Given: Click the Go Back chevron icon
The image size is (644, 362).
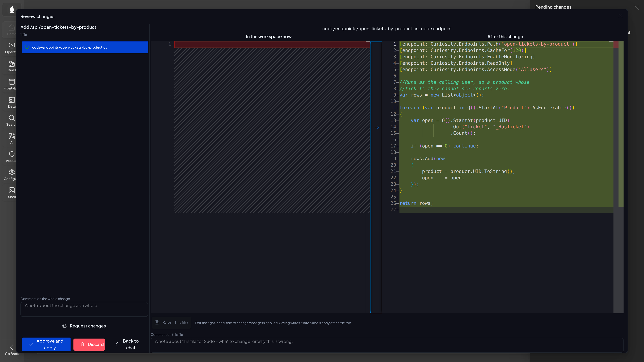Looking at the screenshot, I should coord(12,347).
